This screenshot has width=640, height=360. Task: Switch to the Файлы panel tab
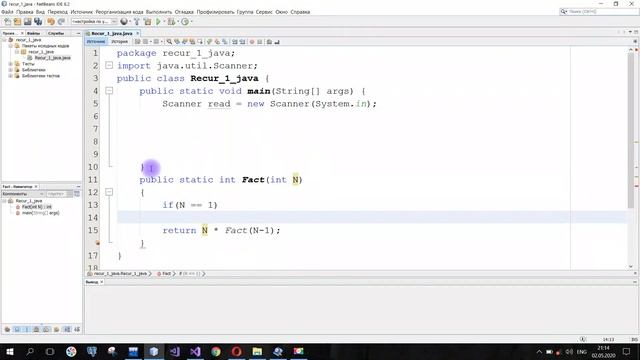(x=33, y=33)
